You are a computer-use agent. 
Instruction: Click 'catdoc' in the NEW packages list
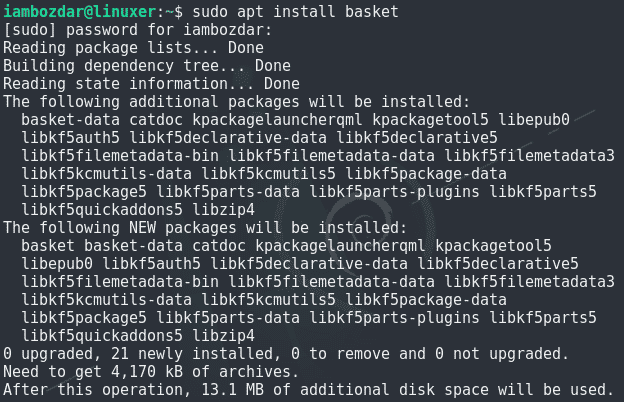(x=219, y=246)
